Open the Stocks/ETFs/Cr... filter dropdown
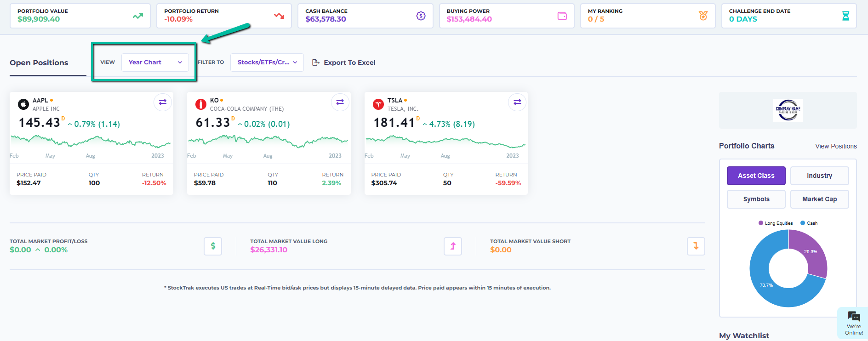This screenshot has height=341, width=868. pos(267,63)
